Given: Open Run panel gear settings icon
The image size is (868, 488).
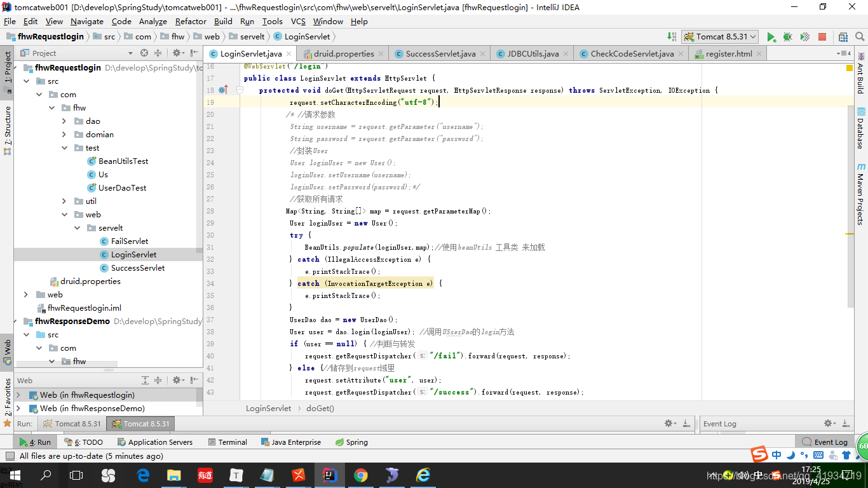Looking at the screenshot, I should click(670, 423).
